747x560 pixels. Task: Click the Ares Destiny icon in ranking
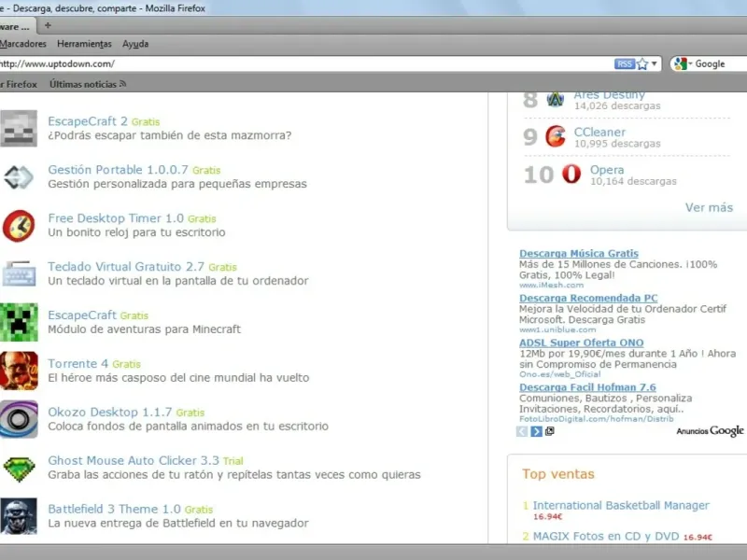[x=555, y=99]
